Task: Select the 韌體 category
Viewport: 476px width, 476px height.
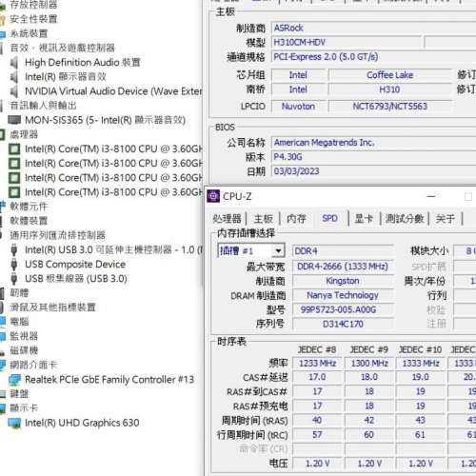Action: pos(19,293)
